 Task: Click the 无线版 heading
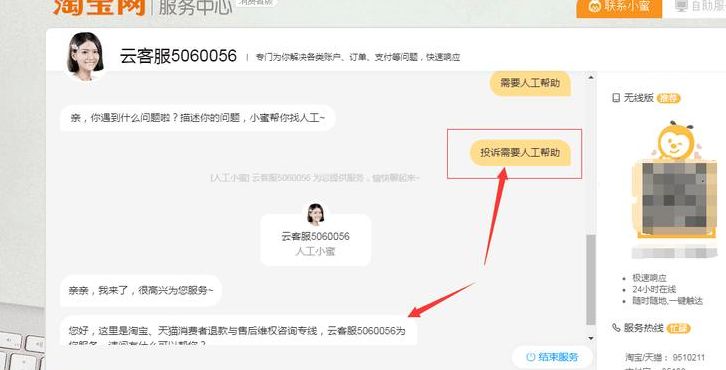(x=638, y=98)
